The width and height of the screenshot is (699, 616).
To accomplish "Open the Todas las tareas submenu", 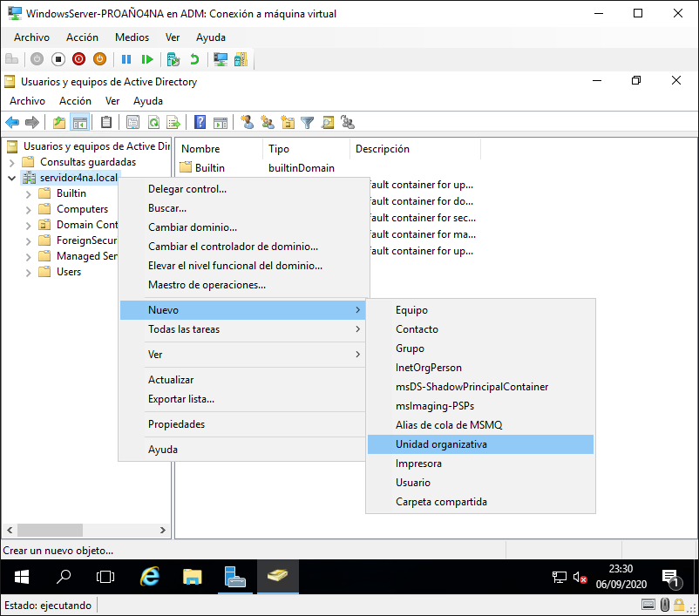I will point(242,329).
